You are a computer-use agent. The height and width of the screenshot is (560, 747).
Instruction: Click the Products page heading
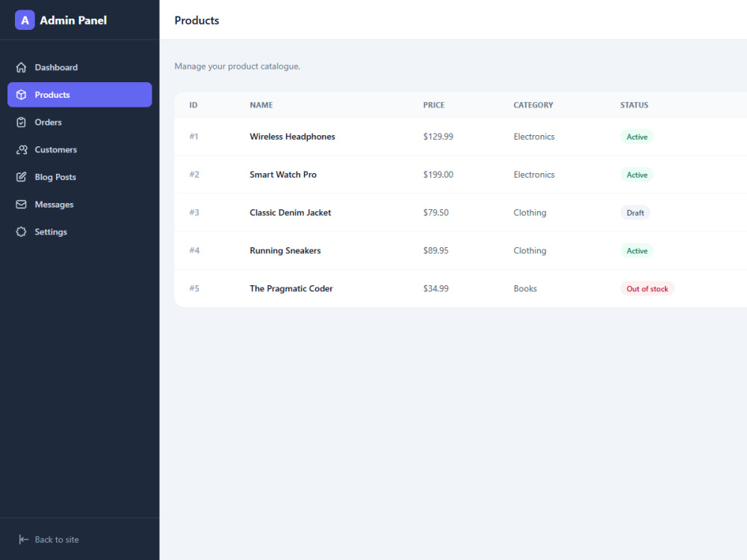[196, 20]
